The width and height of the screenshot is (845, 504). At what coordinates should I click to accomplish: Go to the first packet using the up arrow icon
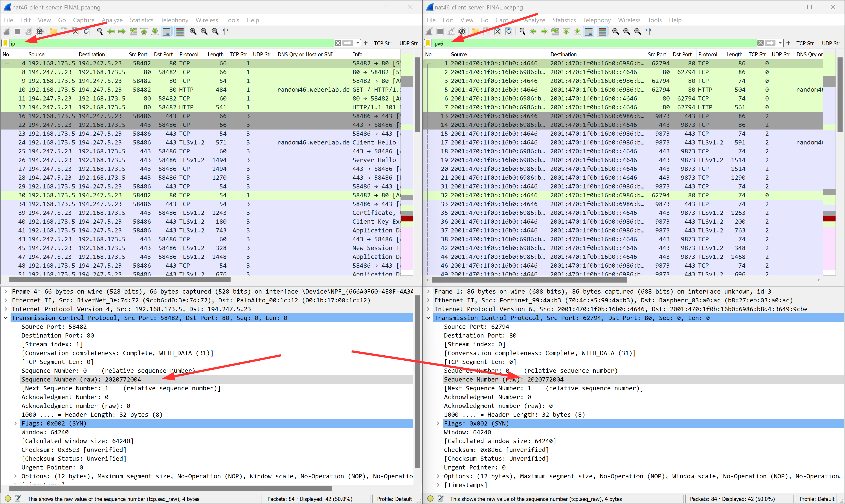[144, 31]
